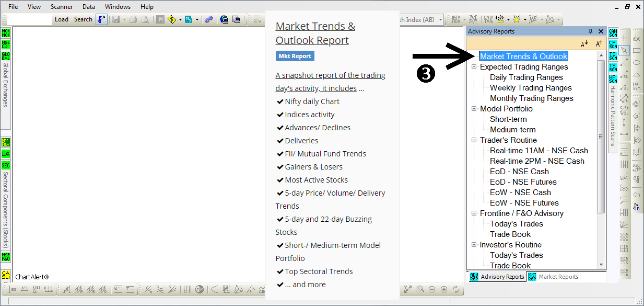This screenshot has width=644, height=306.
Task: Open the View menu
Action: 34,7
